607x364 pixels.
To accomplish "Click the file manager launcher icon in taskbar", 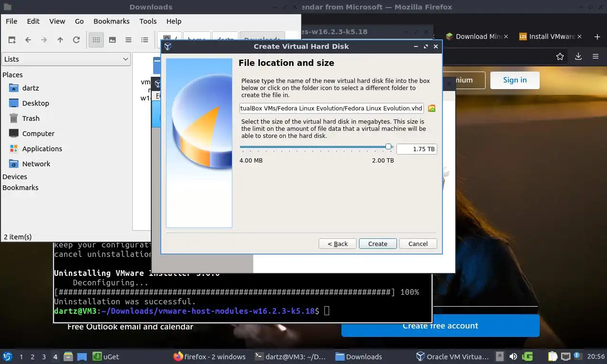I will pos(68,356).
